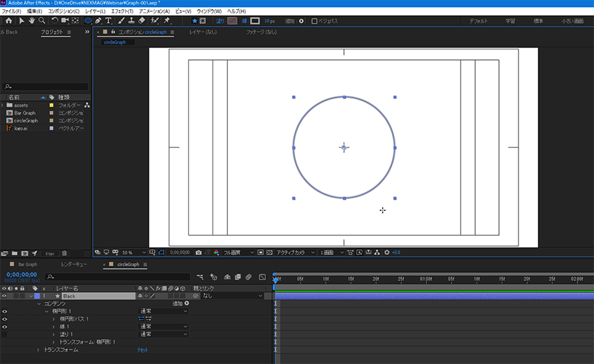Expand the 塗り 1 property group

click(54, 334)
